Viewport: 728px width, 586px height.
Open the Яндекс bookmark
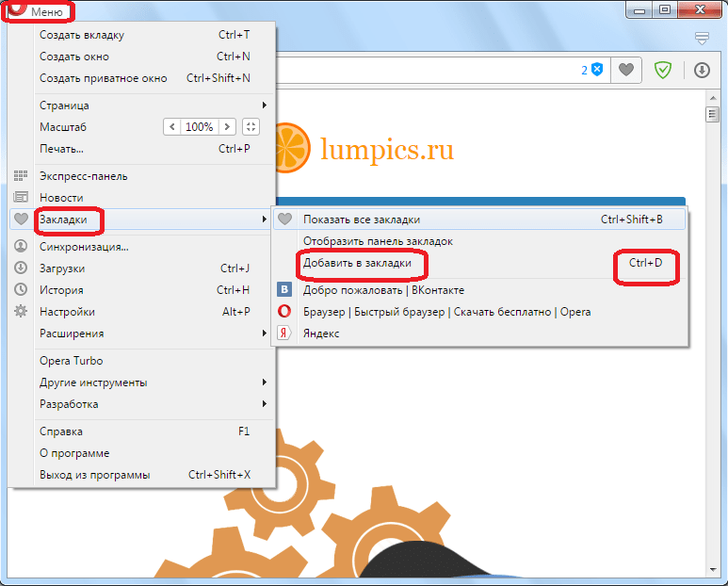pyautogui.click(x=479, y=334)
